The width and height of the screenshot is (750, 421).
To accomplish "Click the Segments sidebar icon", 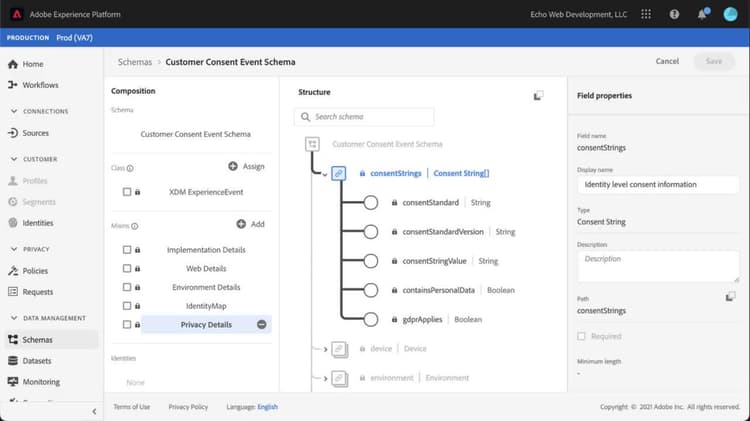I will (x=13, y=202).
